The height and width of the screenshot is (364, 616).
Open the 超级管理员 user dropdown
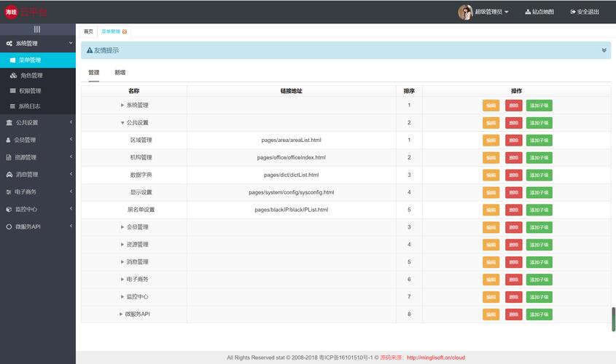[491, 12]
